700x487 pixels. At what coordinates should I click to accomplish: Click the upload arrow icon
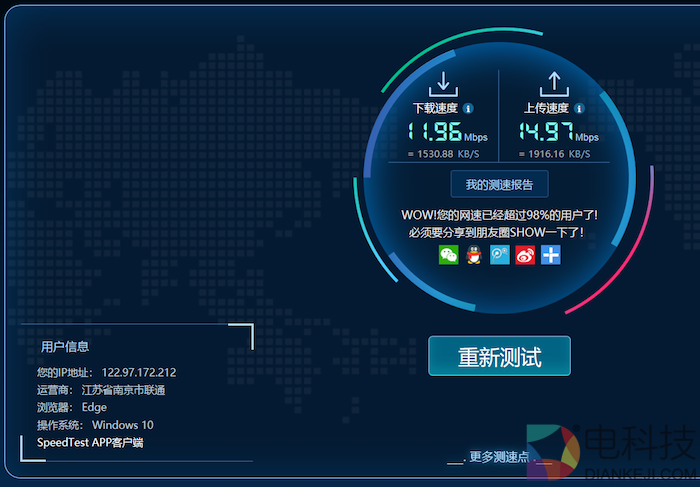click(553, 84)
